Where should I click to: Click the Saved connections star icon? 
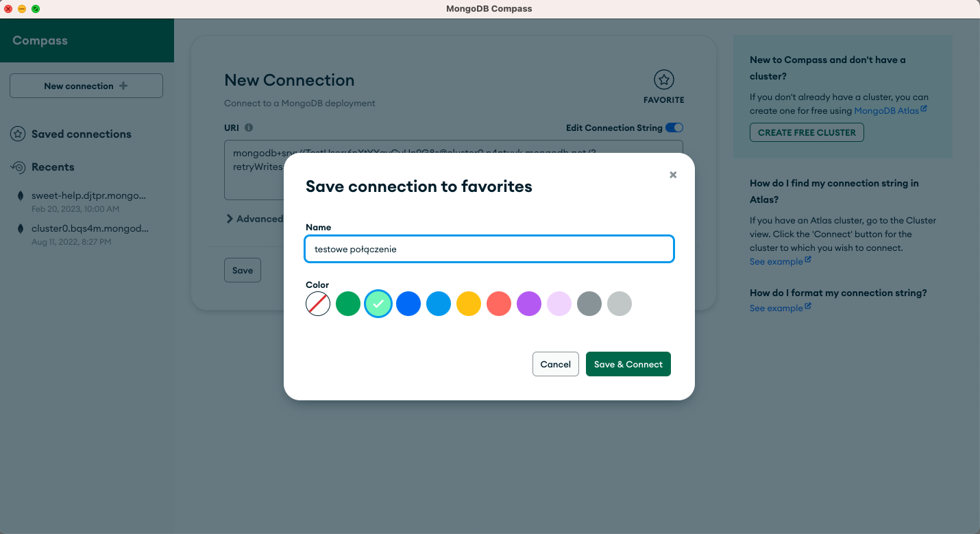coord(18,134)
